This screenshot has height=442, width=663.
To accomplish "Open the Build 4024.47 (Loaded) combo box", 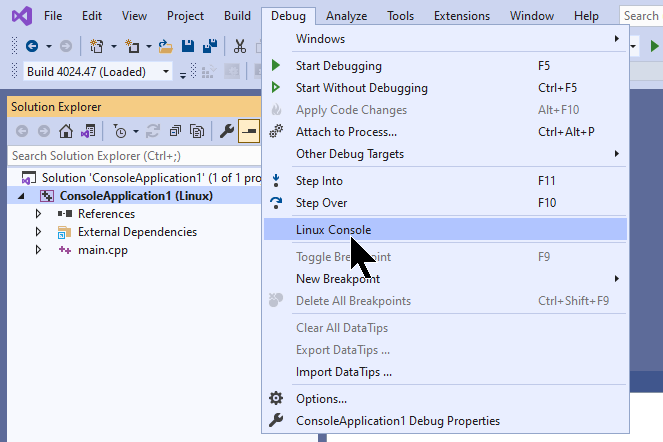I will point(98,72).
